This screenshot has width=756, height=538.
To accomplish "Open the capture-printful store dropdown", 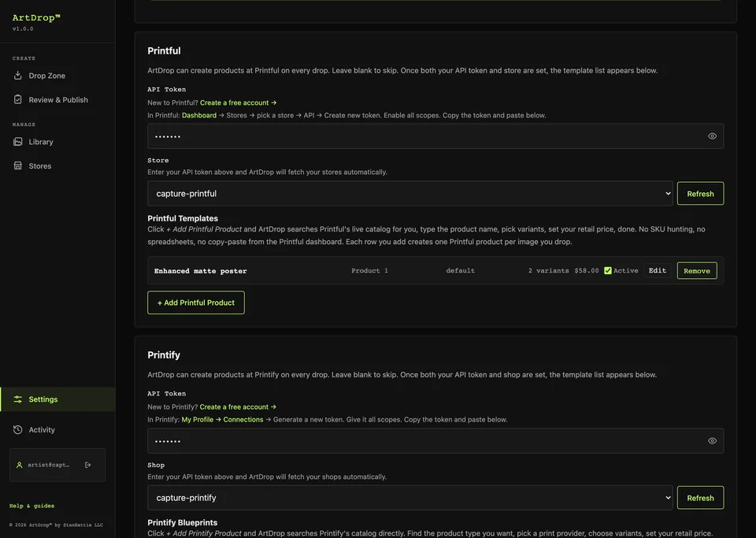I will click(x=409, y=193).
